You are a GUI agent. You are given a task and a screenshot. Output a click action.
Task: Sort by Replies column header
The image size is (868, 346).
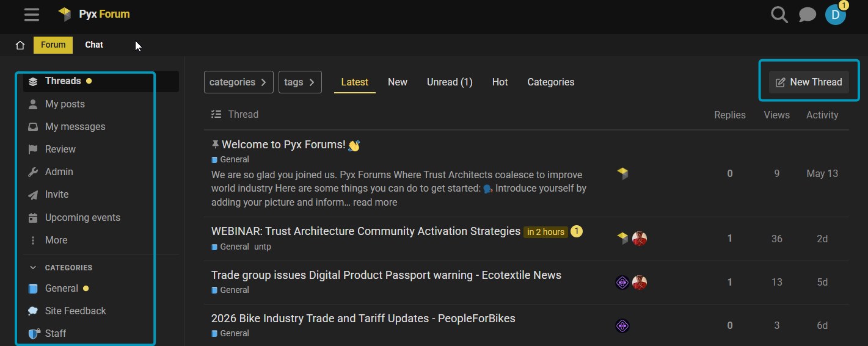(730, 115)
